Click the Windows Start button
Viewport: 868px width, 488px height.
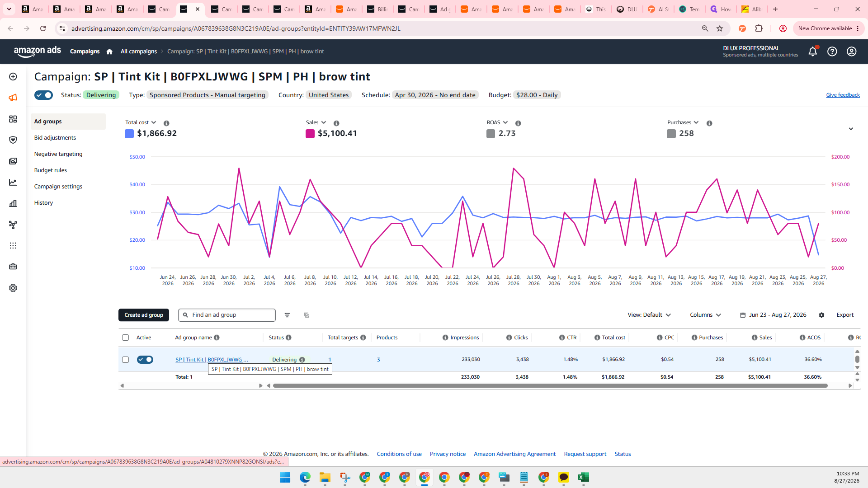285,477
